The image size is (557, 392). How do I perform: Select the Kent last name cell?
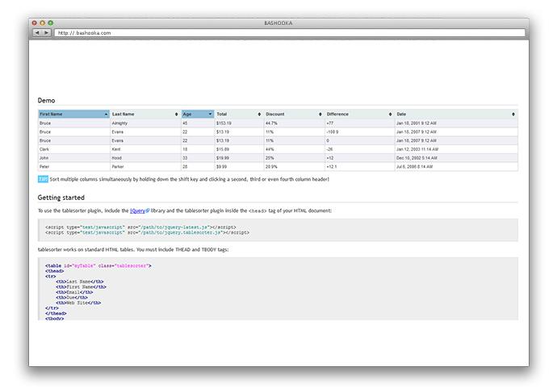click(145, 149)
